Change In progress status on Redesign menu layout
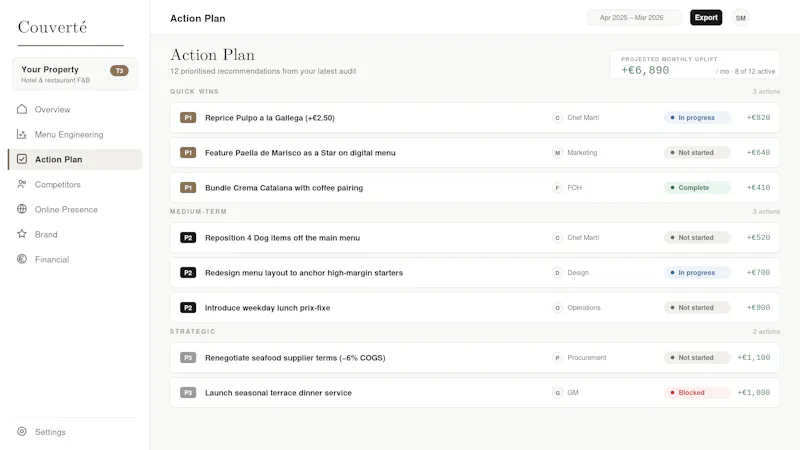Viewport: 800px width, 450px height. point(697,273)
